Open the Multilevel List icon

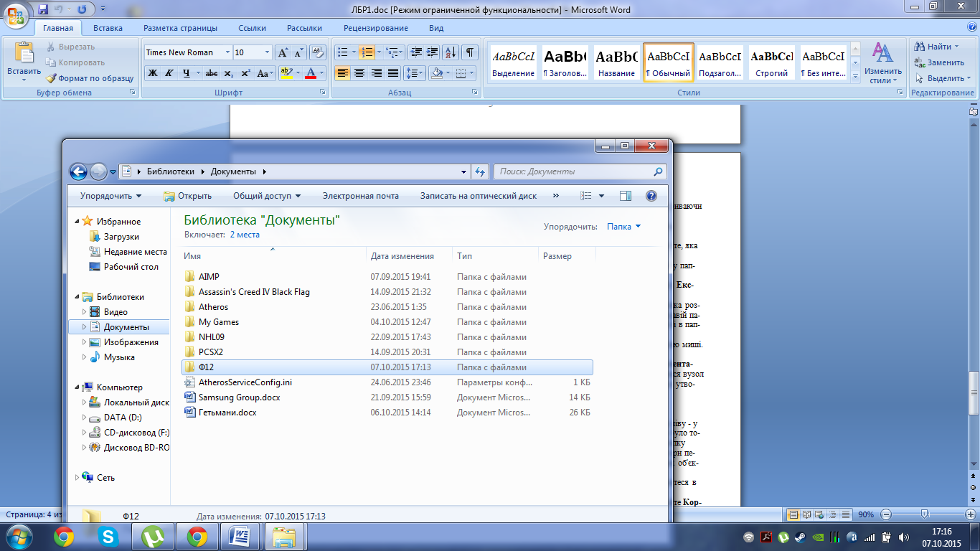click(x=393, y=52)
